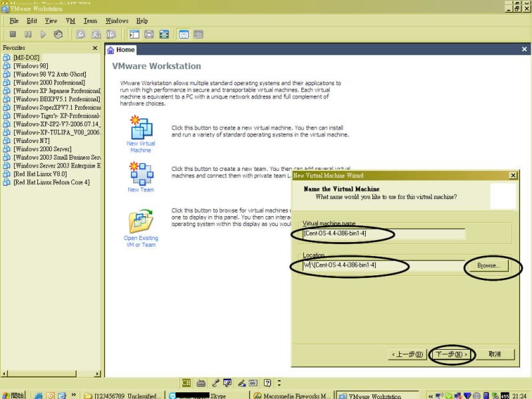
Task: Select [Windows 2003 Small Business Server] favorite
Action: pyautogui.click(x=57, y=158)
